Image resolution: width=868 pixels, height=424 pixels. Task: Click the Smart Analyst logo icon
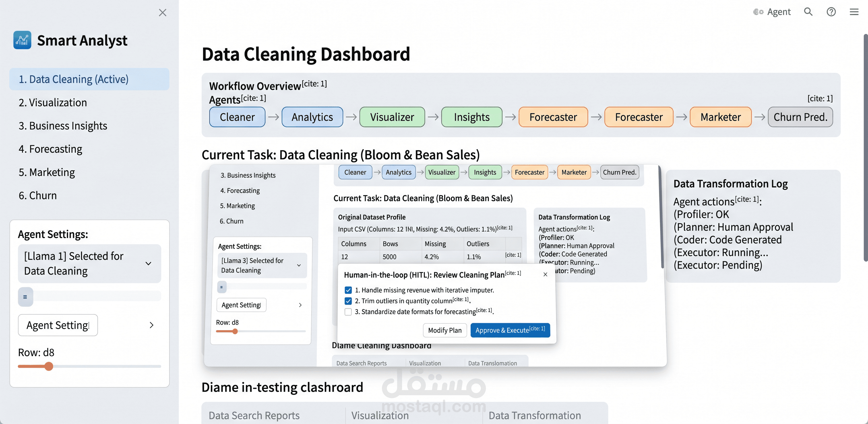tap(22, 40)
